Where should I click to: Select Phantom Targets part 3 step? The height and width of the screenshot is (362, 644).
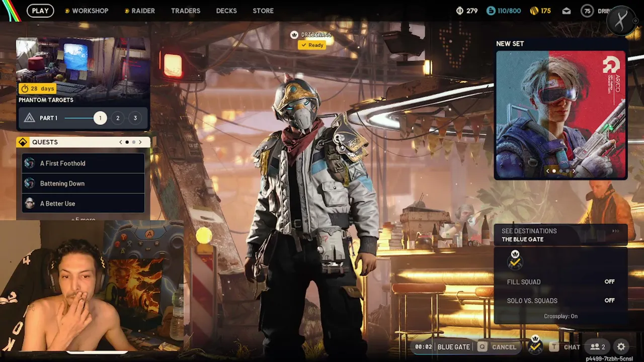(x=135, y=118)
